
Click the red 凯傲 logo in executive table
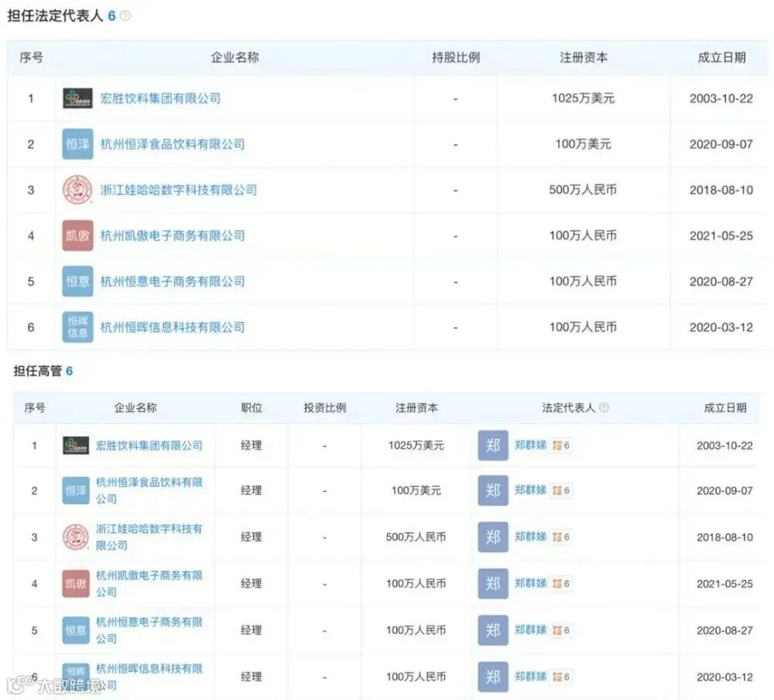pyautogui.click(x=76, y=583)
